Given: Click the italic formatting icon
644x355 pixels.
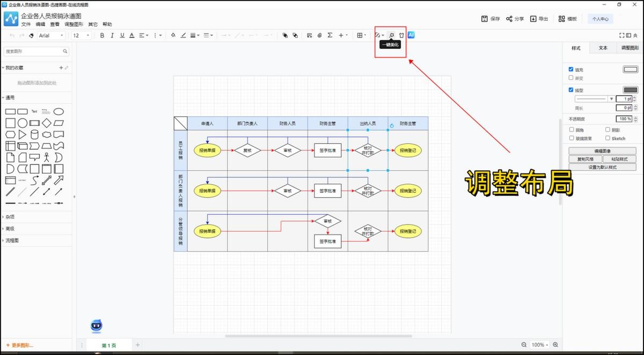Looking at the screenshot, I should 112,35.
